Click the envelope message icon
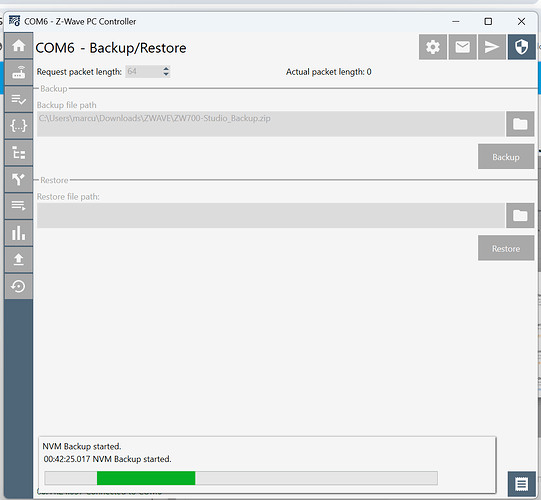This screenshot has width=541, height=500. tap(462, 47)
